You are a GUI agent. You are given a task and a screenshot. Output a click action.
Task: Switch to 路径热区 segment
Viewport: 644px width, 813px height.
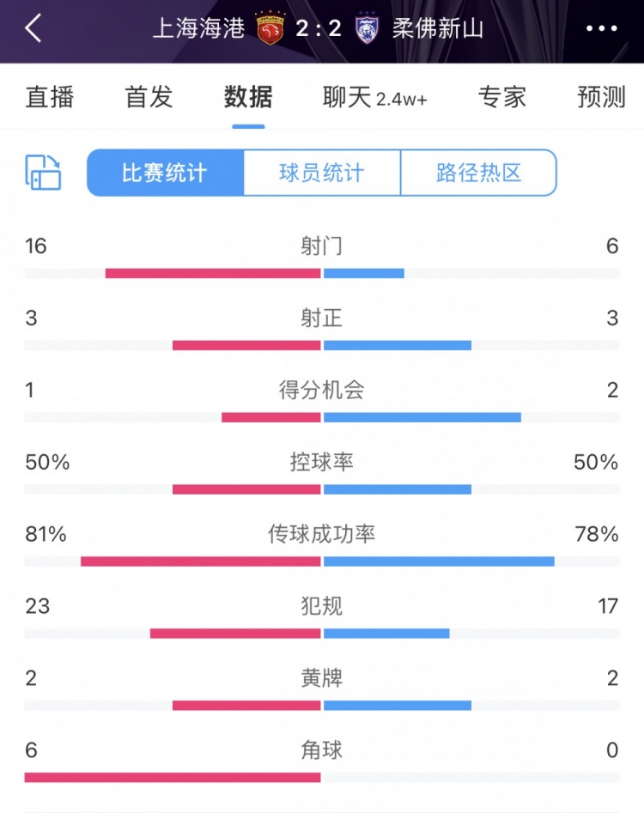(x=478, y=173)
